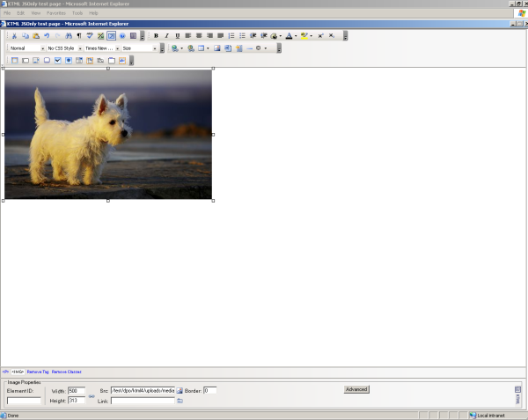This screenshot has height=420, width=528.
Task: Click the image Width input field
Action: 76,390
